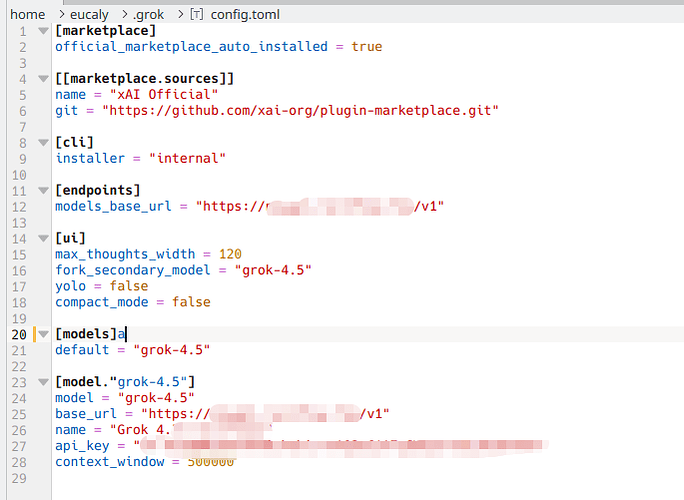Open the .grok breadcrumb segment
The width and height of the screenshot is (684, 500).
coord(148,15)
